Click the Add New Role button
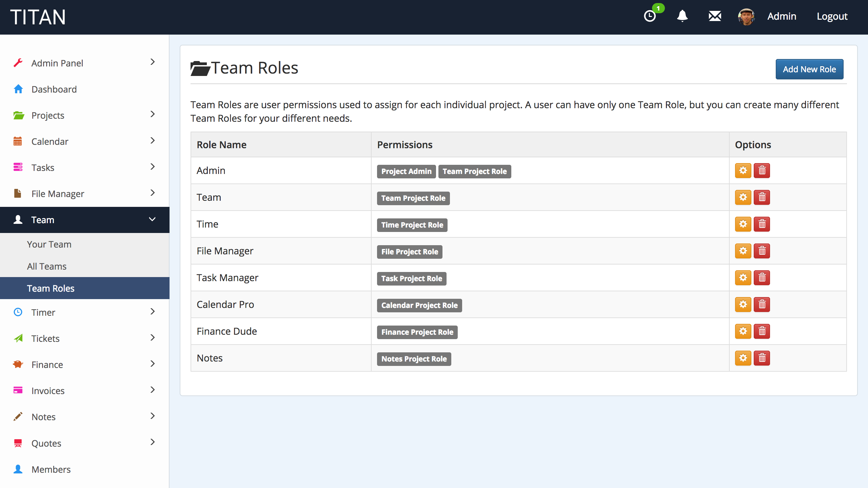This screenshot has width=868, height=488. point(809,69)
